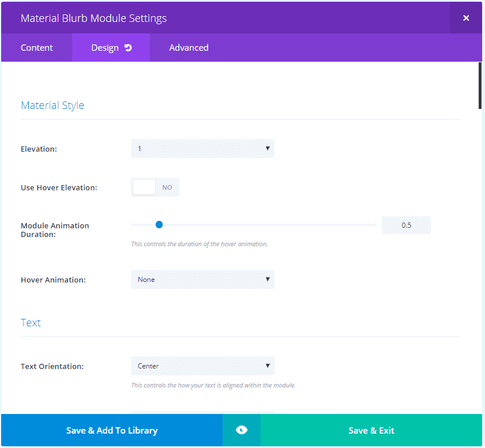Click the Material Style section heading
The height and width of the screenshot is (448, 485).
coord(52,106)
